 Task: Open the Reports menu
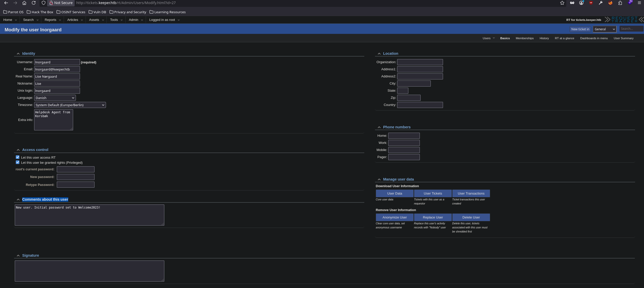coord(53,20)
